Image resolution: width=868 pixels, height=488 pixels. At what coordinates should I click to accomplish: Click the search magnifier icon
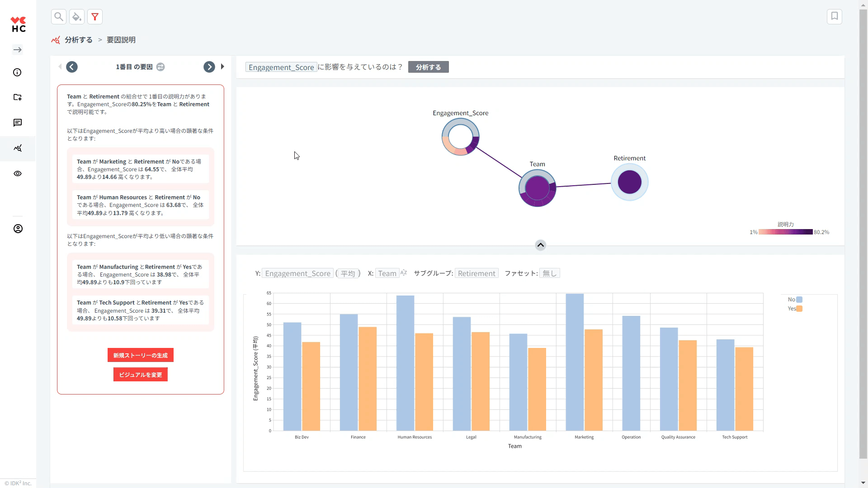(x=59, y=17)
